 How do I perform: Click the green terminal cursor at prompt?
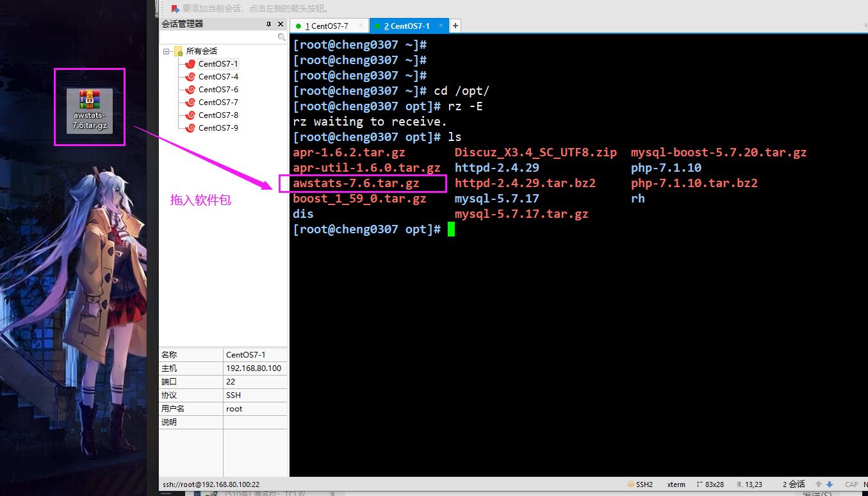point(452,229)
